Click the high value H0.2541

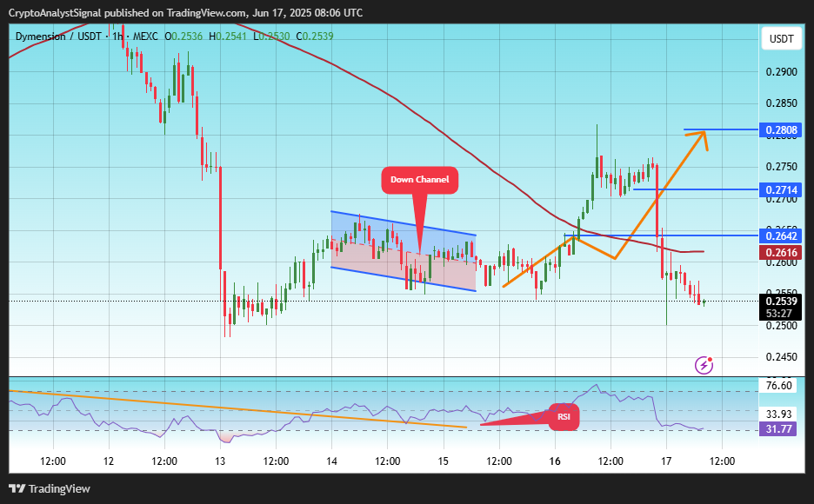click(x=228, y=36)
